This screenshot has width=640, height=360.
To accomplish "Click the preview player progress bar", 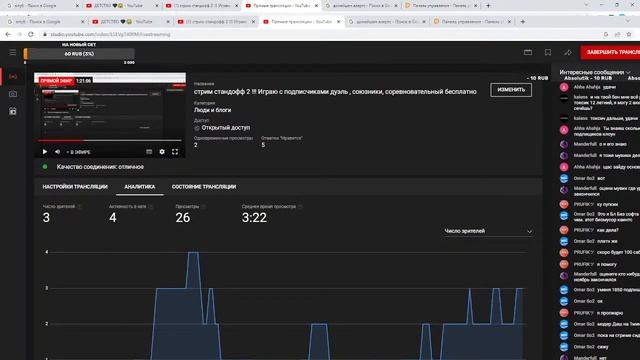I will click(x=110, y=140).
